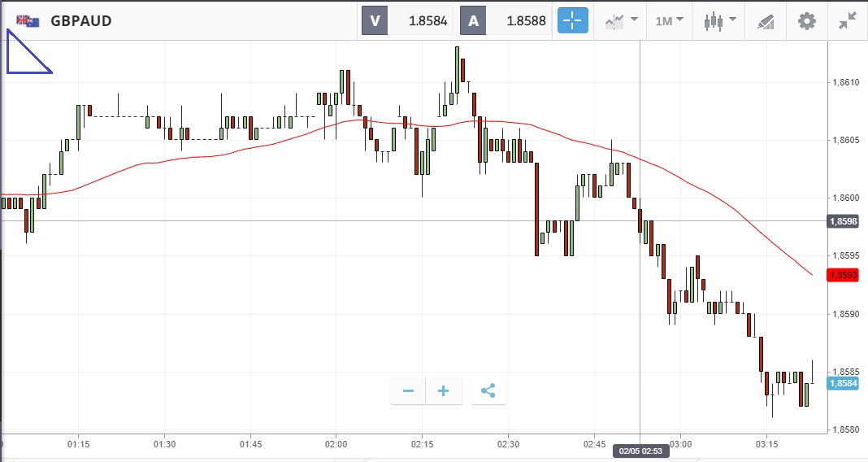This screenshot has width=868, height=462.
Task: Toggle the blue crosshair cursor button
Action: 572,21
